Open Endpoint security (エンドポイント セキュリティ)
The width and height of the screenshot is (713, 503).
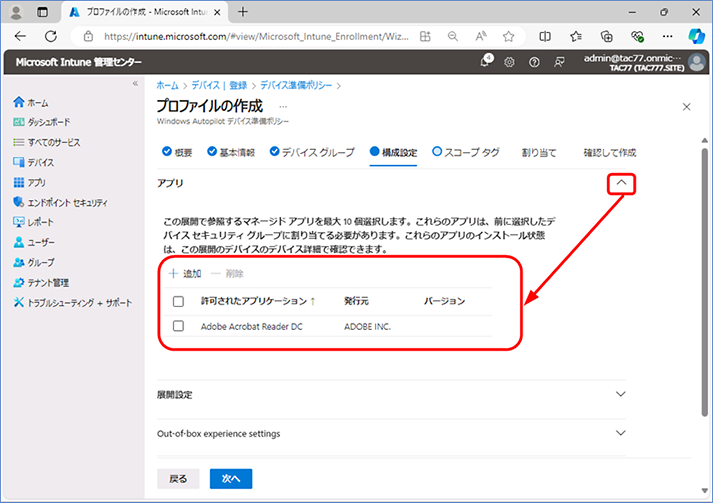(60, 202)
